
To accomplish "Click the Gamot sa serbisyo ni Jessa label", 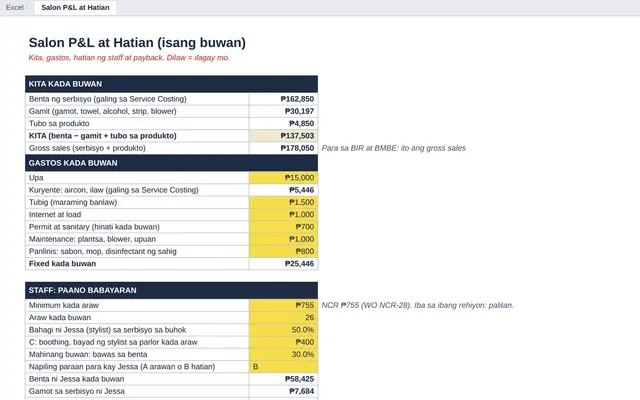I will tap(137, 391).
